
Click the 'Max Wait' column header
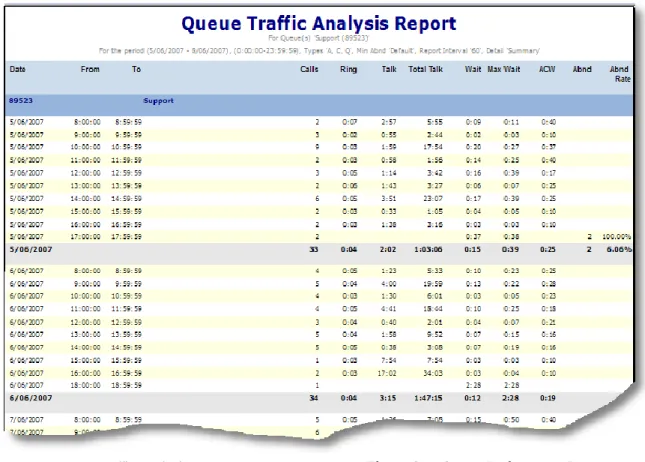504,69
